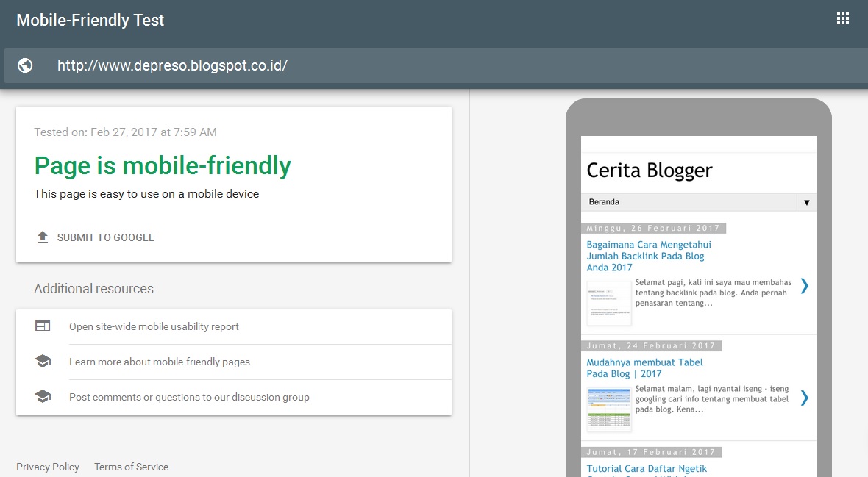868x477 pixels.
Task: Click the upload arrow icon for Submit to Google
Action: coord(43,237)
